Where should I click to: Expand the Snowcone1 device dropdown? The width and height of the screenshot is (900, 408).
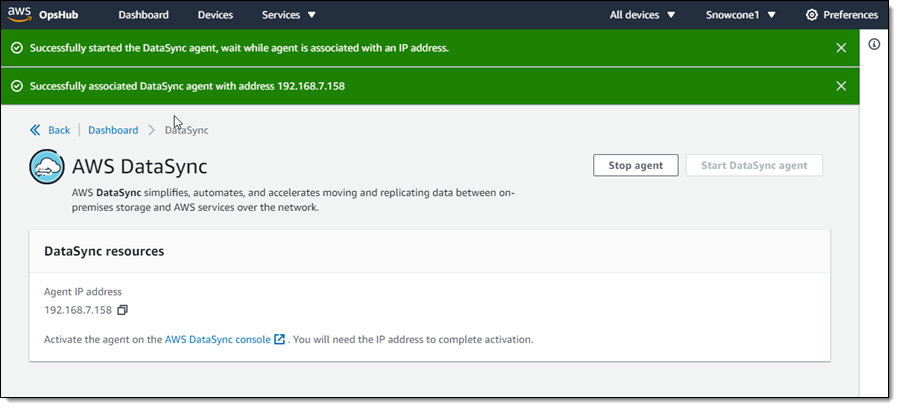[x=740, y=15]
